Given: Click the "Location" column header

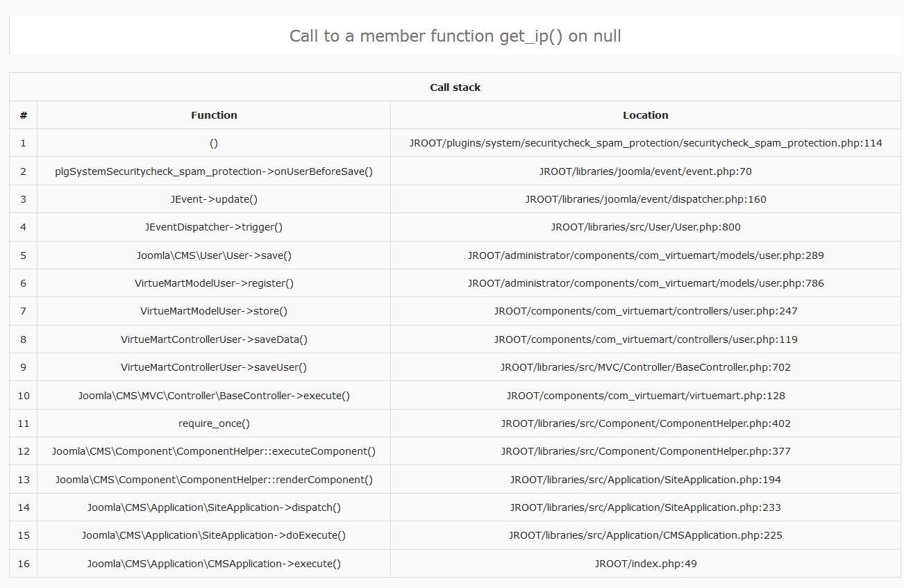Looking at the screenshot, I should tap(645, 115).
